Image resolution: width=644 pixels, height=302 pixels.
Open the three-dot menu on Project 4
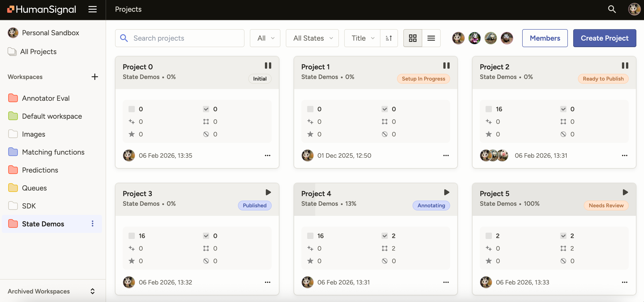coord(446,282)
